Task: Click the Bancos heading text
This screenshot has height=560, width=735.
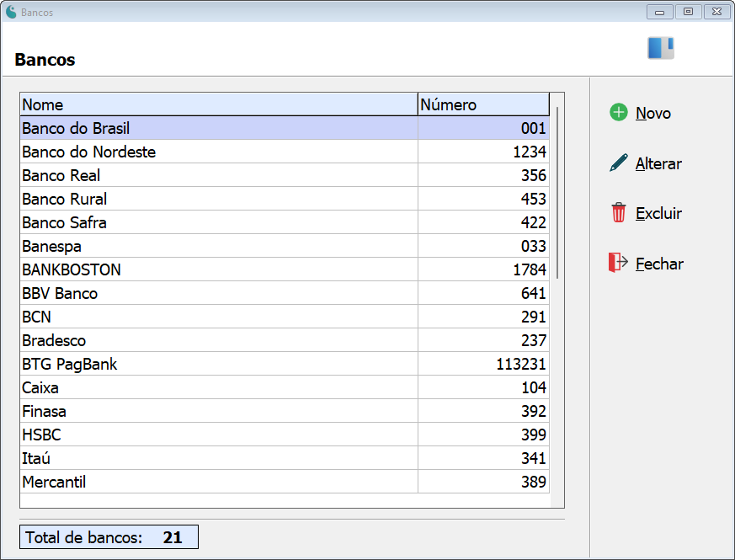Action: pyautogui.click(x=45, y=60)
